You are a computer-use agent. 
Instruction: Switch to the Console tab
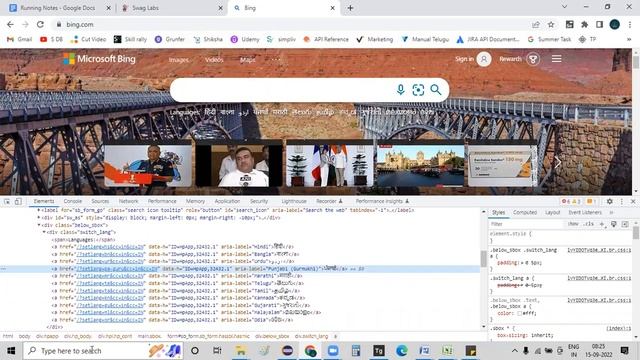73,201
